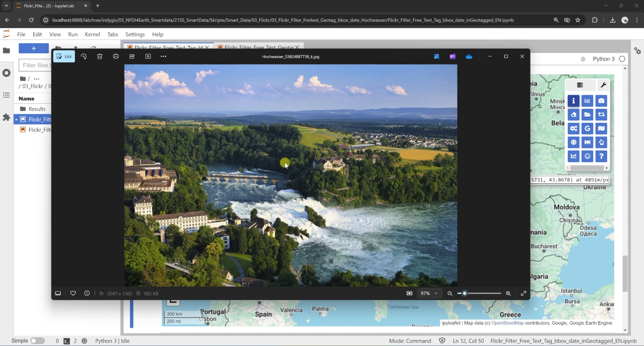Open geemap help question mark tool
The height and width of the screenshot is (346, 644).
[601, 156]
